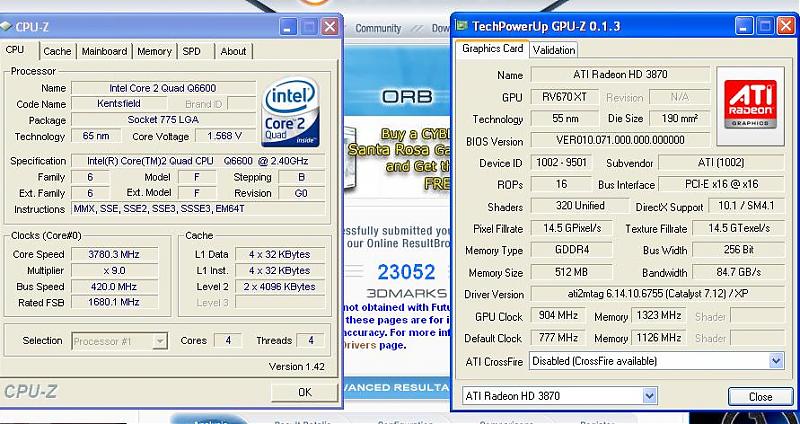Click the Shaders value 320 Unified

tap(580, 206)
